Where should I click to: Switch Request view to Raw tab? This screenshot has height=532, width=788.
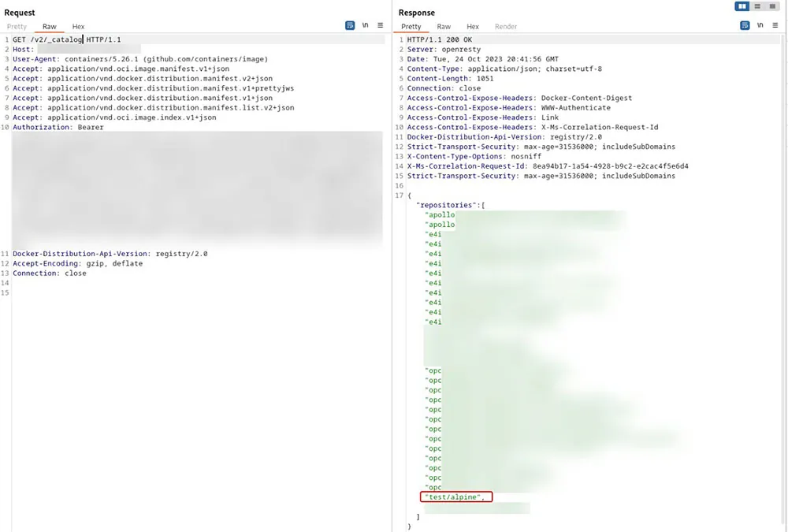point(49,27)
